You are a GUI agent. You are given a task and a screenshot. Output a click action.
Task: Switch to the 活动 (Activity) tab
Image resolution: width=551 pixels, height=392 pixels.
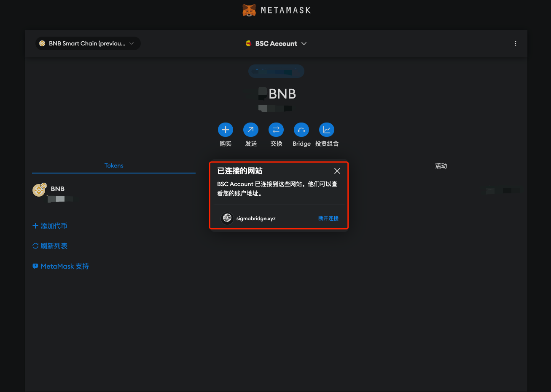(x=441, y=166)
